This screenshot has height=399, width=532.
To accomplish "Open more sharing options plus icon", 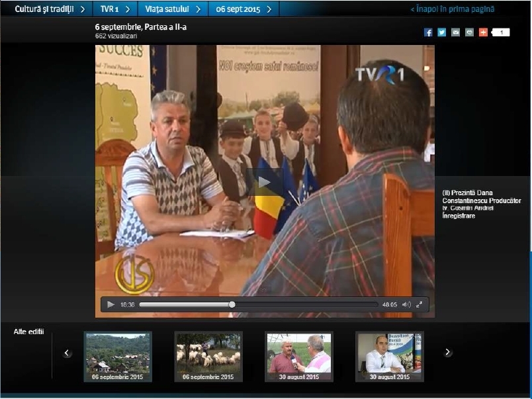I will (483, 32).
